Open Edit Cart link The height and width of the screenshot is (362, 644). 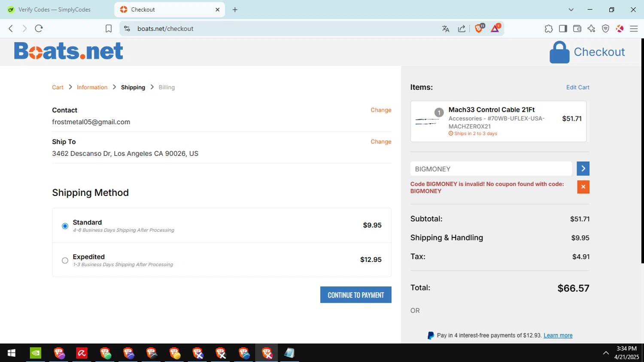coord(577,87)
